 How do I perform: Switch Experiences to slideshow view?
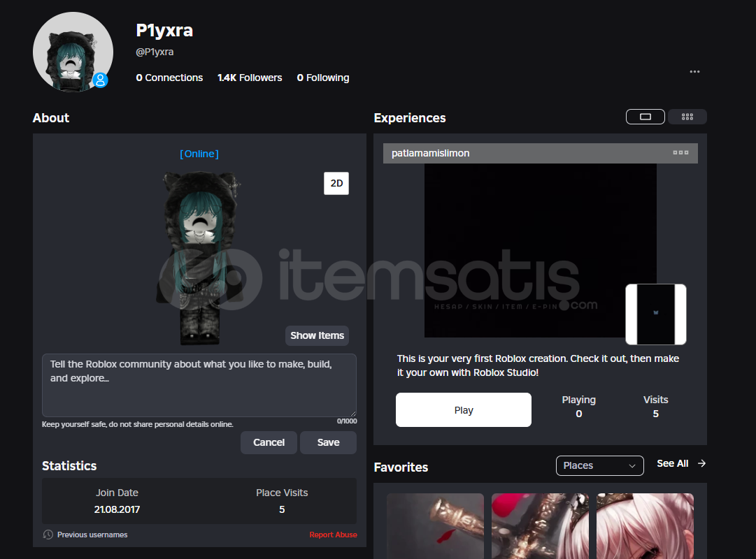(x=645, y=117)
